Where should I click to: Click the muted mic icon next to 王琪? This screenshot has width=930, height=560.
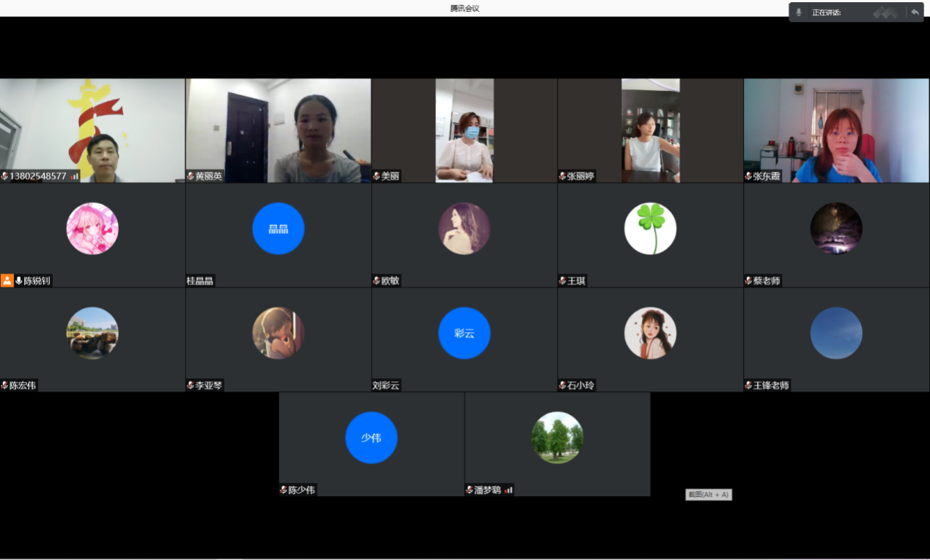point(563,281)
